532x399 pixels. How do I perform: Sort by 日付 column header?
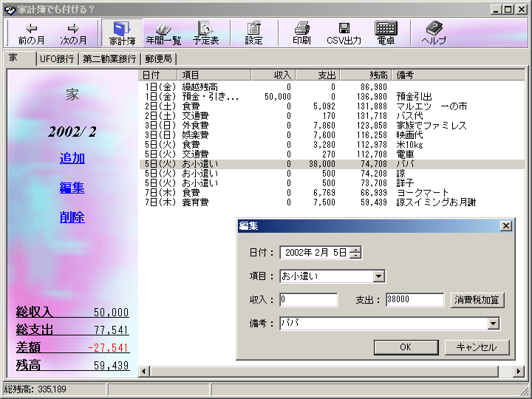158,75
